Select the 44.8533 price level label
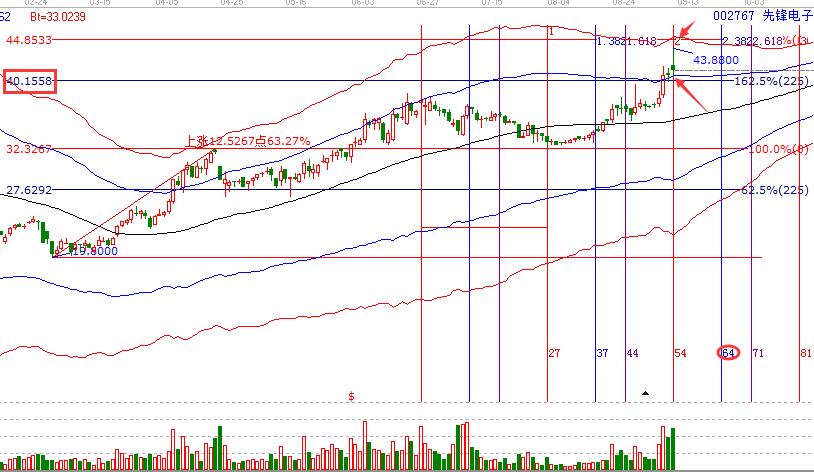The width and height of the screenshot is (814, 472). (x=28, y=40)
